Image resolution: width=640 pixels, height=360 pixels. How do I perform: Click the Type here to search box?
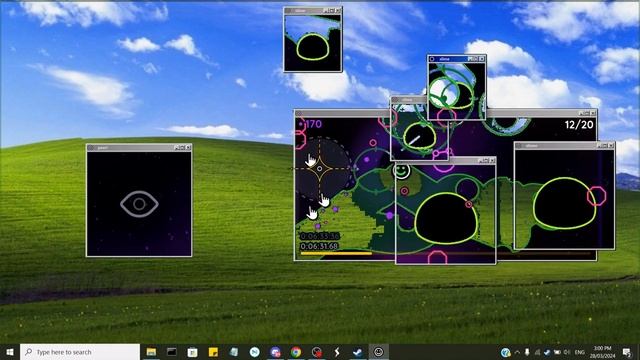pyautogui.click(x=80, y=352)
